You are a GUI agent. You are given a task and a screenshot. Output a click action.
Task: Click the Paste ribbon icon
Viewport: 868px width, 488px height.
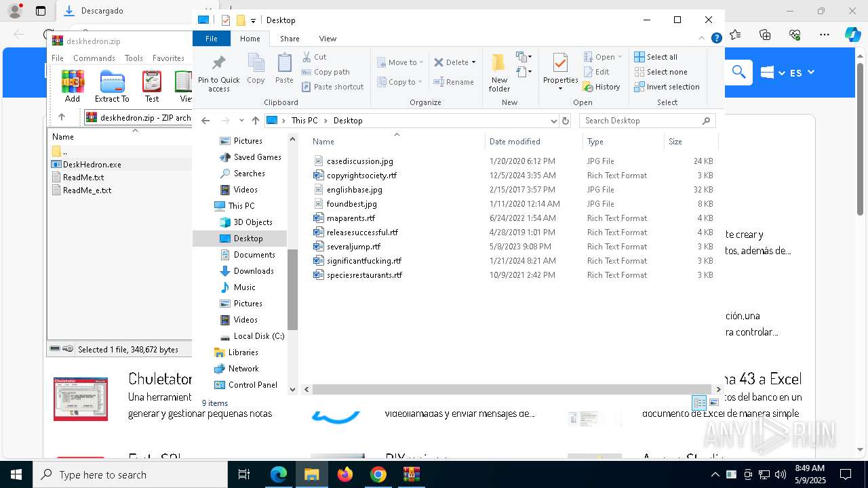coord(284,69)
